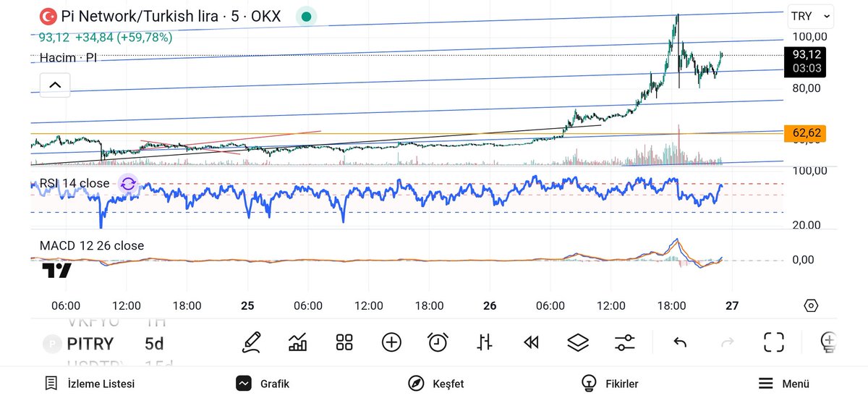Screen dimensions: 868x401
Task: Open chart settings sliders icon
Action: (625, 342)
